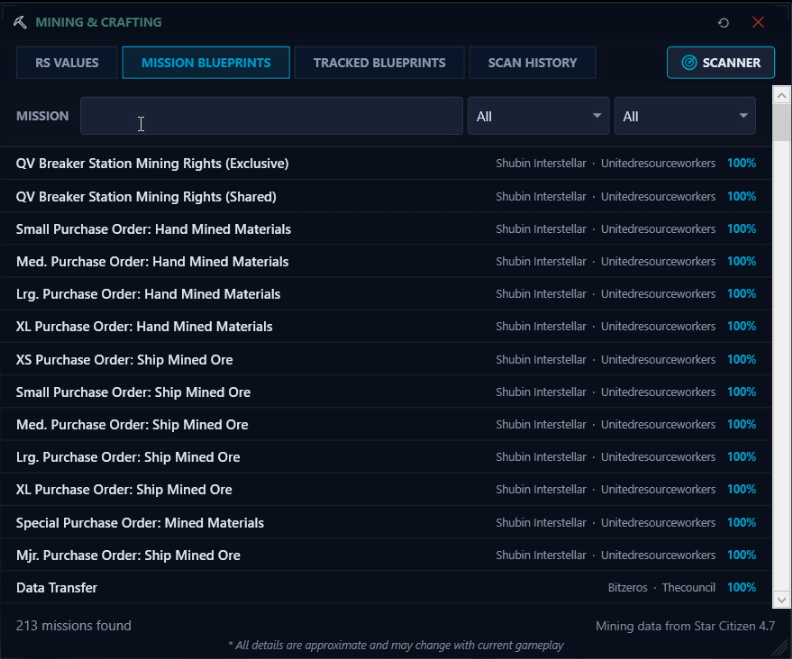The width and height of the screenshot is (792, 659).
Task: Click the vertical scrollbar thumb
Action: coord(781,122)
